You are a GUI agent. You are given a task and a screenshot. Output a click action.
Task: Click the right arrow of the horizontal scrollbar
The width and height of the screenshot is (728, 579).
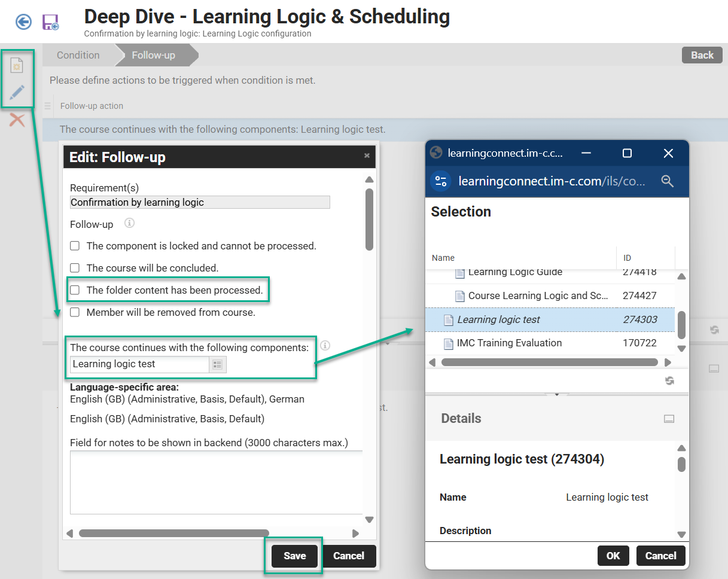click(x=668, y=362)
